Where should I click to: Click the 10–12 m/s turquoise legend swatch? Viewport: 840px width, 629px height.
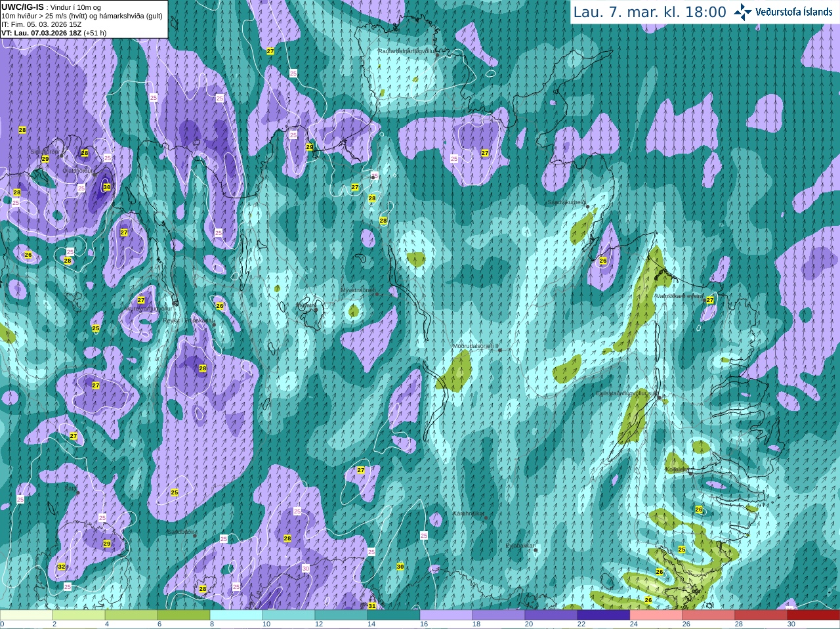coord(289,615)
